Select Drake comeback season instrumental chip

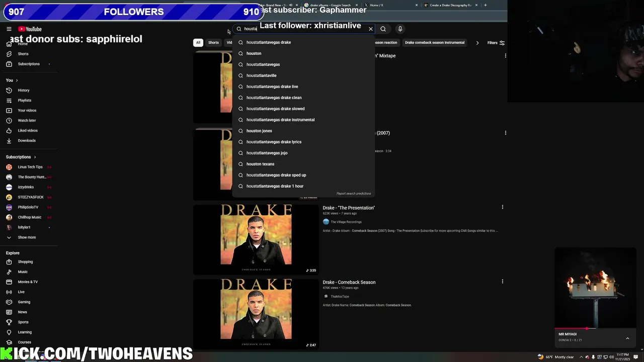coord(435,43)
